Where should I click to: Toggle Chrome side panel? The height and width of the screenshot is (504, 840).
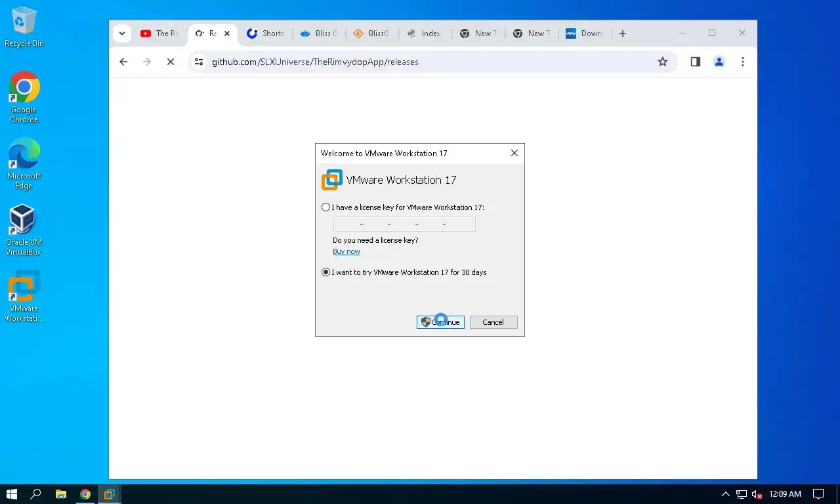696,62
